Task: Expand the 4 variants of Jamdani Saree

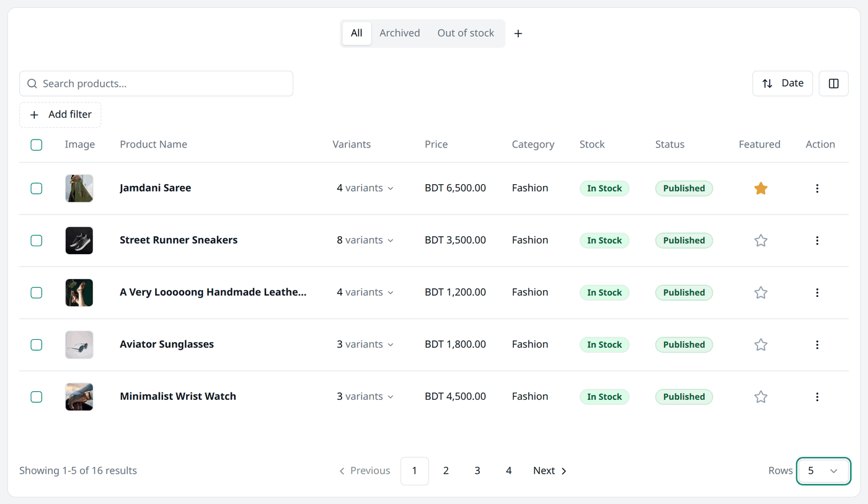Action: pyautogui.click(x=365, y=188)
